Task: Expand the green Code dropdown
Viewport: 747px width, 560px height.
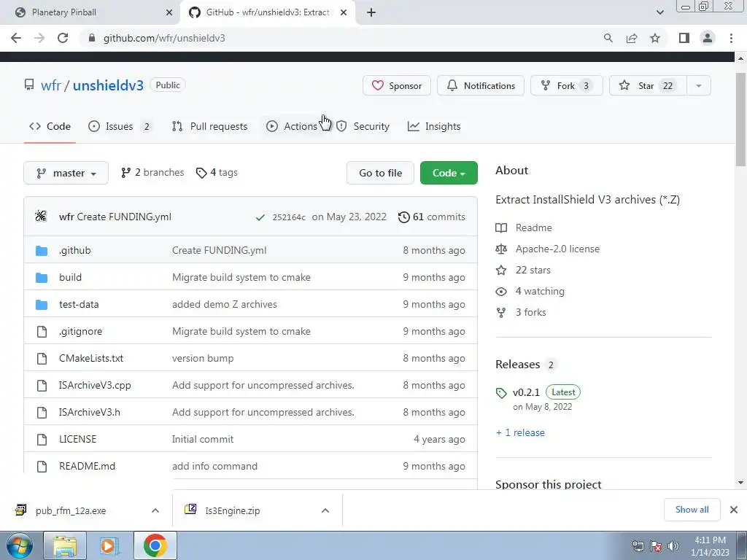Action: (449, 173)
